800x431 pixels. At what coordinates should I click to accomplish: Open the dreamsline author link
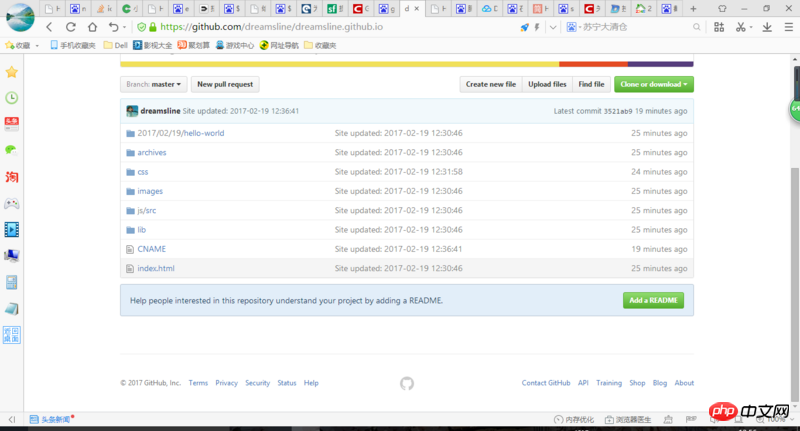pyautogui.click(x=160, y=111)
